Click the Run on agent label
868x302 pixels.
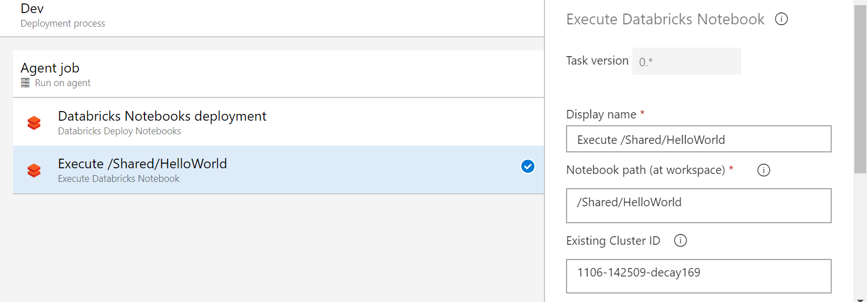pos(63,83)
